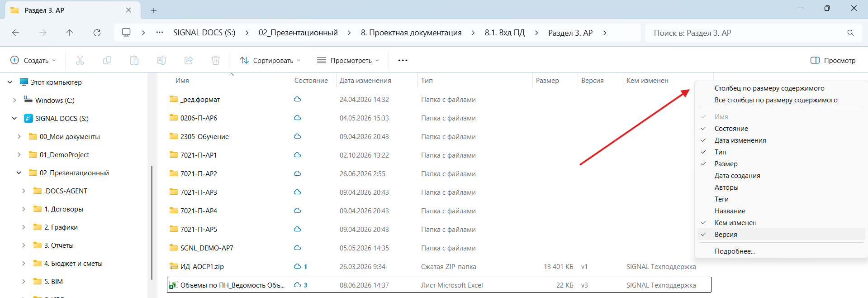Select 3. Отчеты in navigation tree

[59, 245]
